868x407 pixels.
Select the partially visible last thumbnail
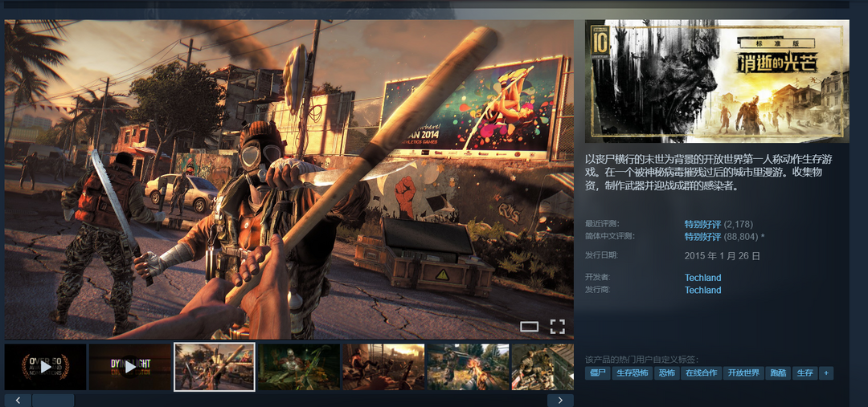(x=542, y=367)
